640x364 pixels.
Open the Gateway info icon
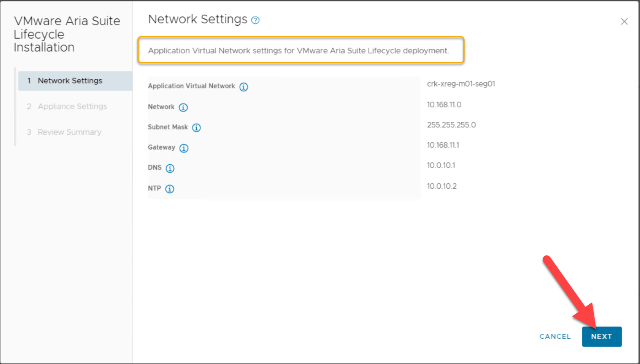point(184,148)
